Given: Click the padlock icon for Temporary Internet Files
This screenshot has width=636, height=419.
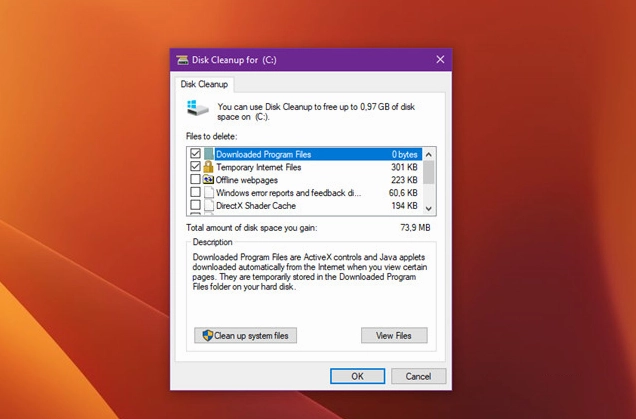Looking at the screenshot, I should click(208, 167).
